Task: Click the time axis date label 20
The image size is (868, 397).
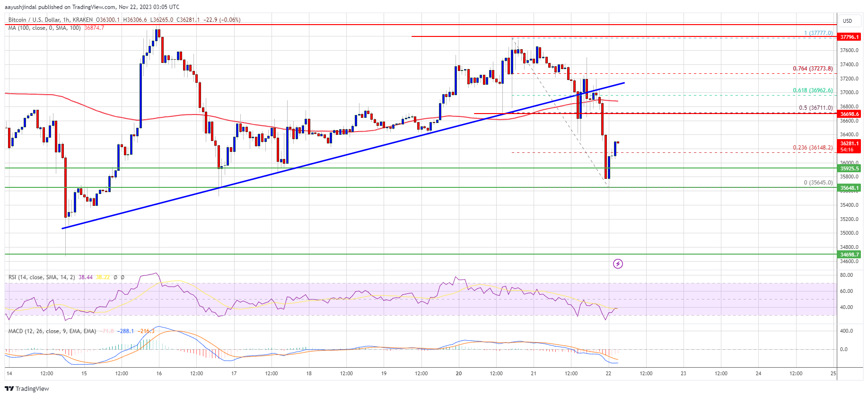Action: [459, 373]
